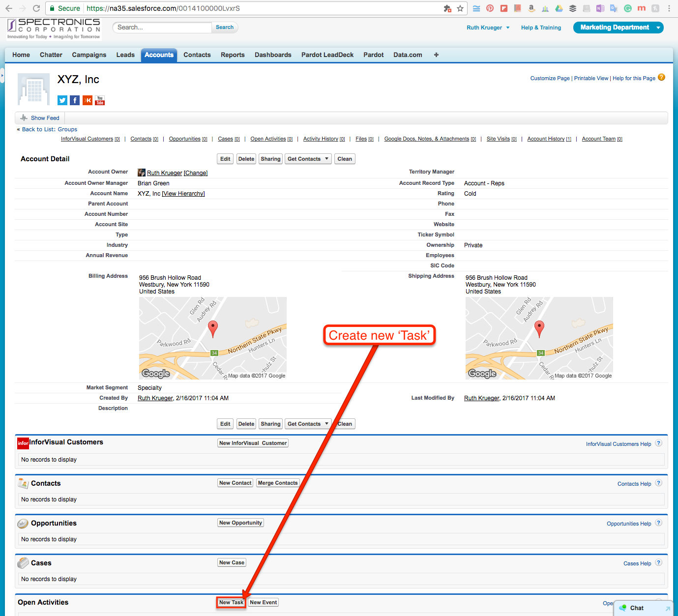Click the Billing Address map thumbnail
The height and width of the screenshot is (616, 678).
click(x=212, y=338)
